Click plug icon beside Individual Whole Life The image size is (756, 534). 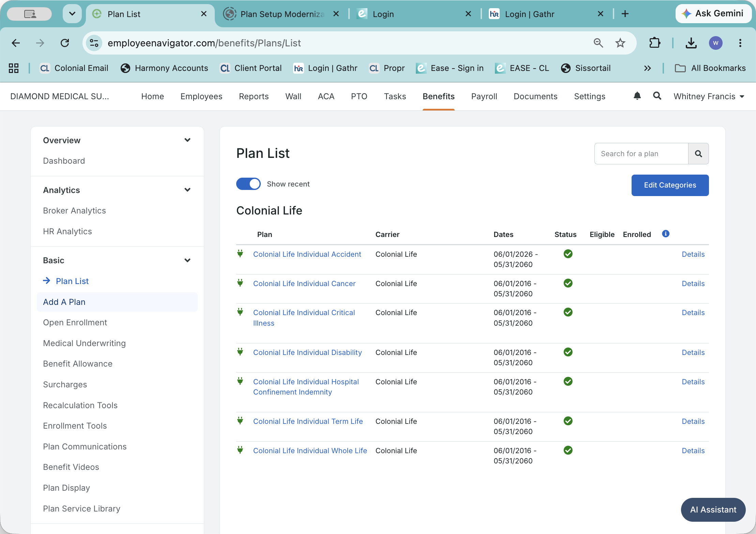[240, 450]
